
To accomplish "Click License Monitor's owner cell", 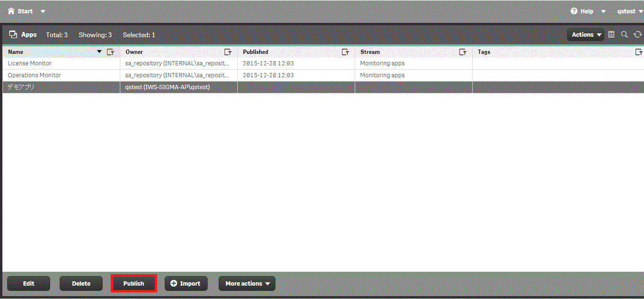I will [179, 63].
